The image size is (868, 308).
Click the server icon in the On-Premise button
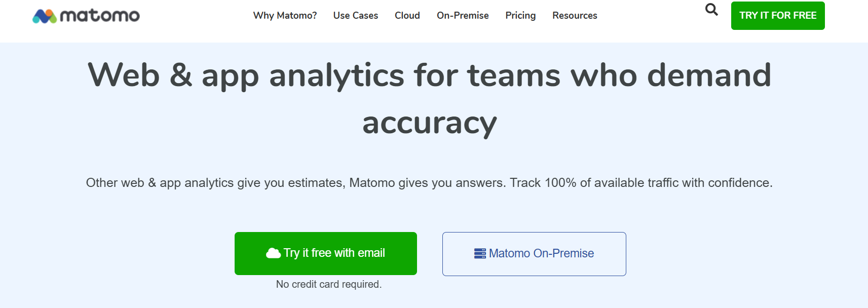pyautogui.click(x=481, y=253)
